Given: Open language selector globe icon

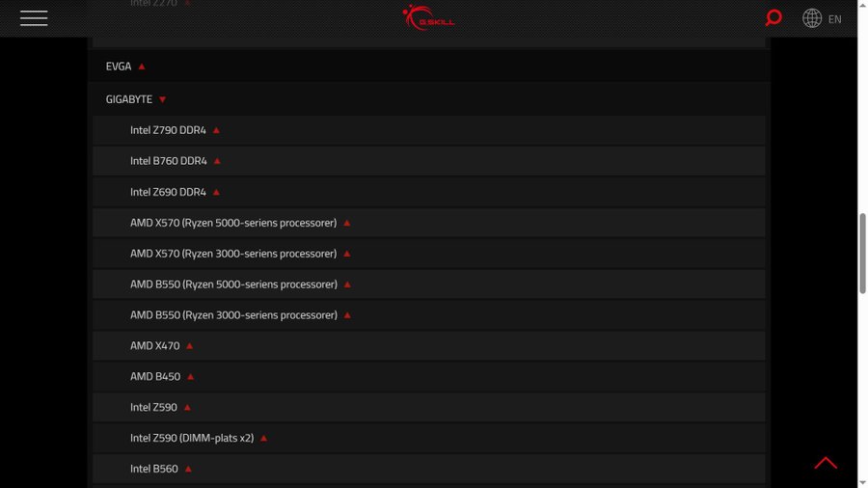Looking at the screenshot, I should pos(811,18).
